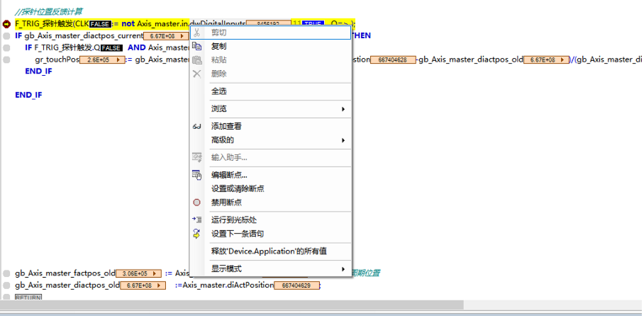Click the Copy (复制) icon in context menu
The width and height of the screenshot is (644, 316).
[x=197, y=46]
